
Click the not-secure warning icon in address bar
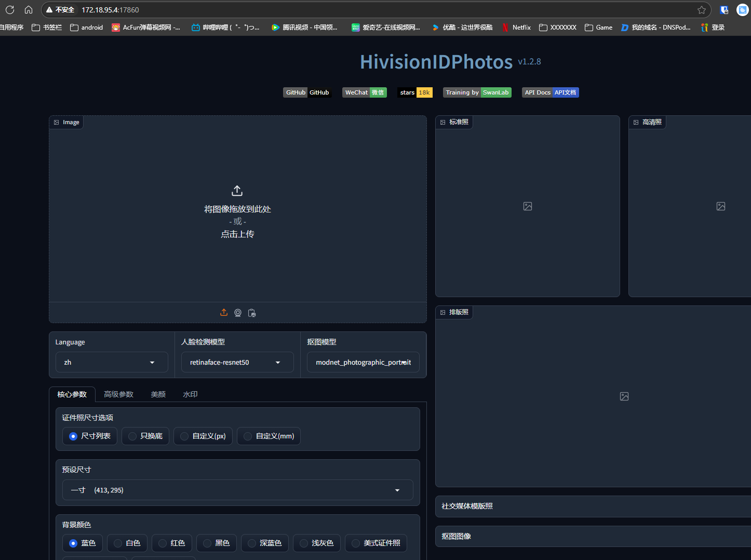coord(49,10)
